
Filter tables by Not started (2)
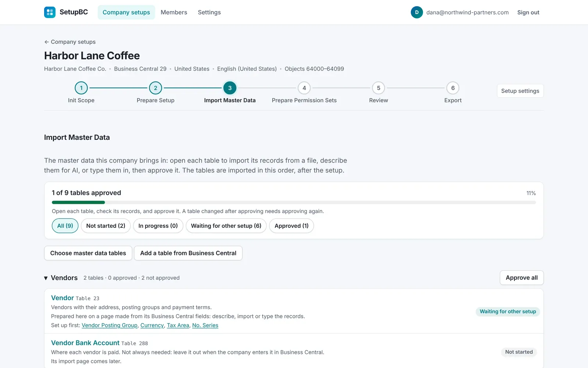pyautogui.click(x=106, y=226)
